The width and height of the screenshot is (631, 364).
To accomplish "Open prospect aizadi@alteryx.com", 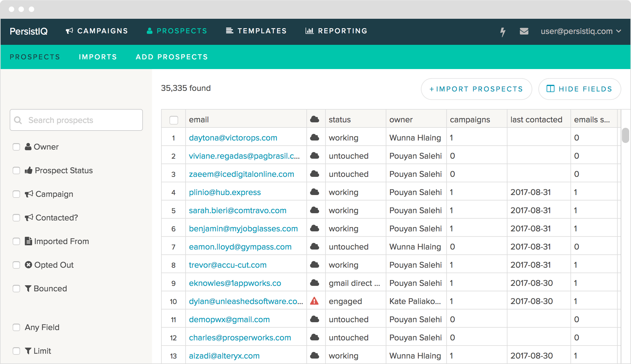I will point(224,356).
